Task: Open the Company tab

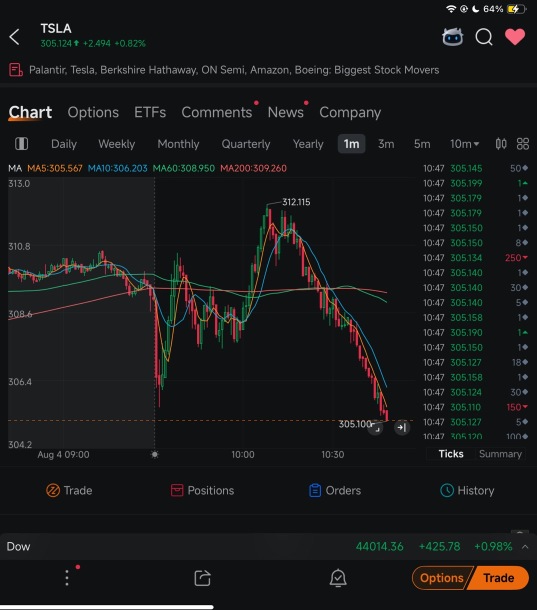Action: [x=350, y=112]
